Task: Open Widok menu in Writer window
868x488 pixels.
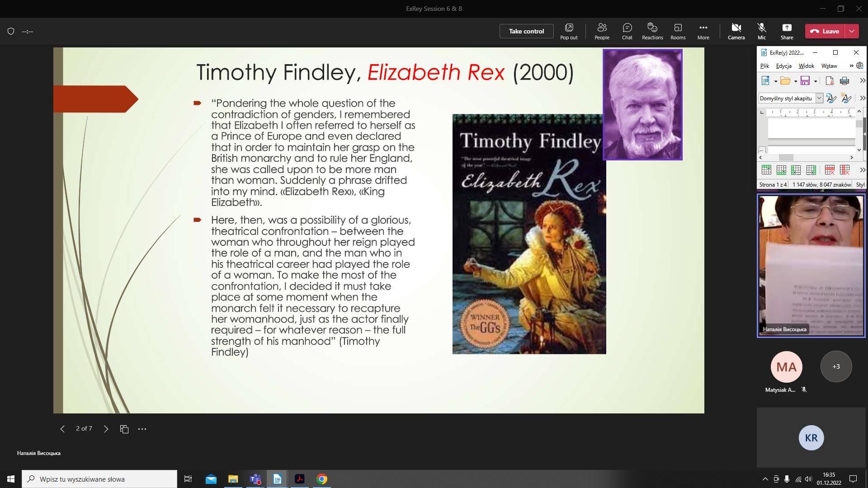Action: coord(806,66)
